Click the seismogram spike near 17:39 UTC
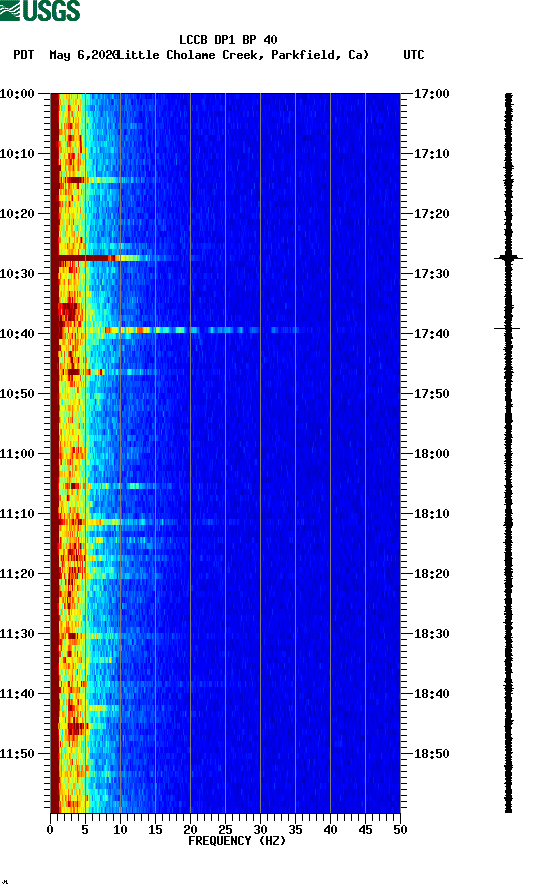Image resolution: width=552 pixels, height=893 pixels. coord(507,329)
